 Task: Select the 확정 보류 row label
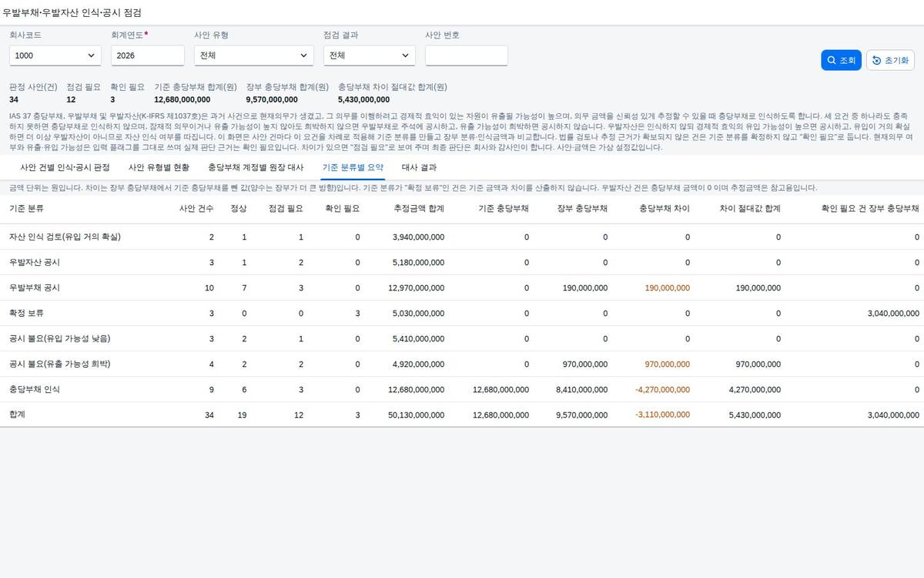click(x=26, y=313)
